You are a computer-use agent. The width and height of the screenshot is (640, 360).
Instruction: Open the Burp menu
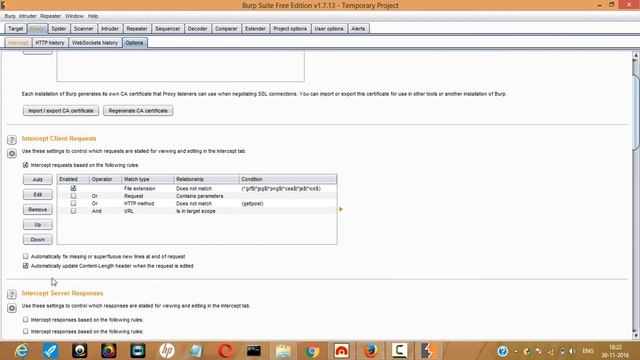pyautogui.click(x=10, y=16)
